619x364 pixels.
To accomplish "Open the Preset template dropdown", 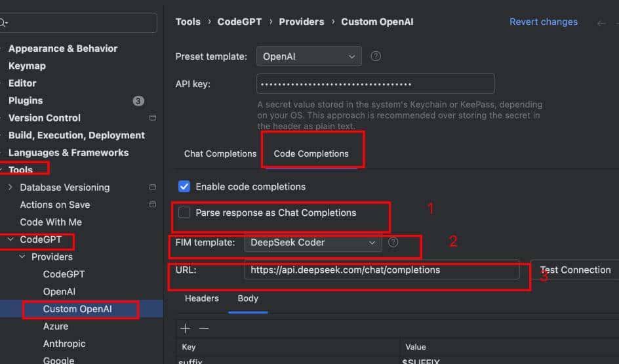I will (309, 56).
